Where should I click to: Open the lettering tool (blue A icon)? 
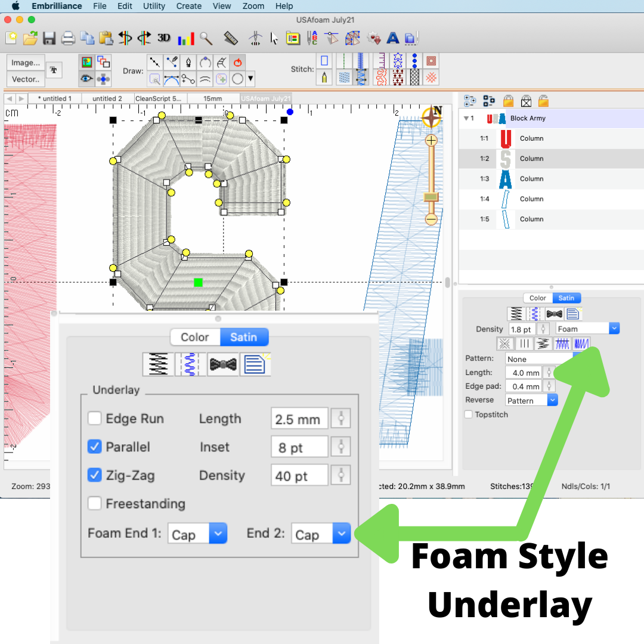click(x=392, y=39)
